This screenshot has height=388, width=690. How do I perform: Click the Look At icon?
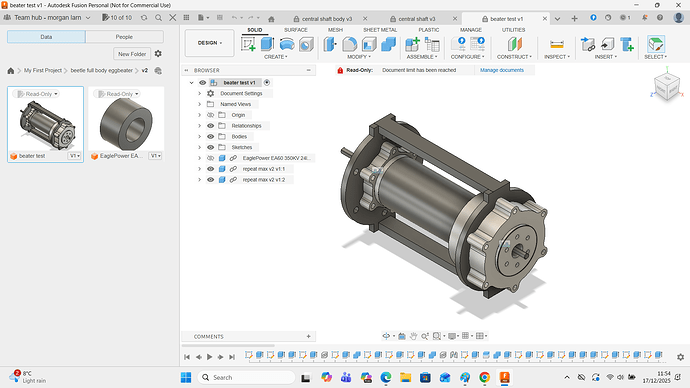pyautogui.click(x=402, y=336)
